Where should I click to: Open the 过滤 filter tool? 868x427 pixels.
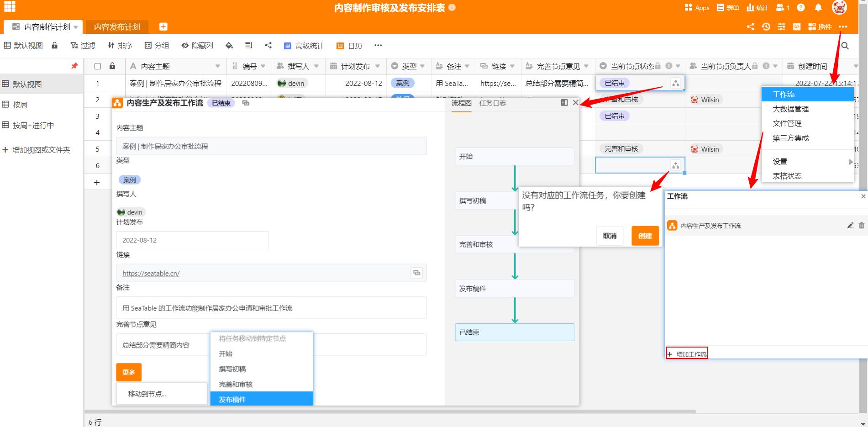click(x=83, y=46)
